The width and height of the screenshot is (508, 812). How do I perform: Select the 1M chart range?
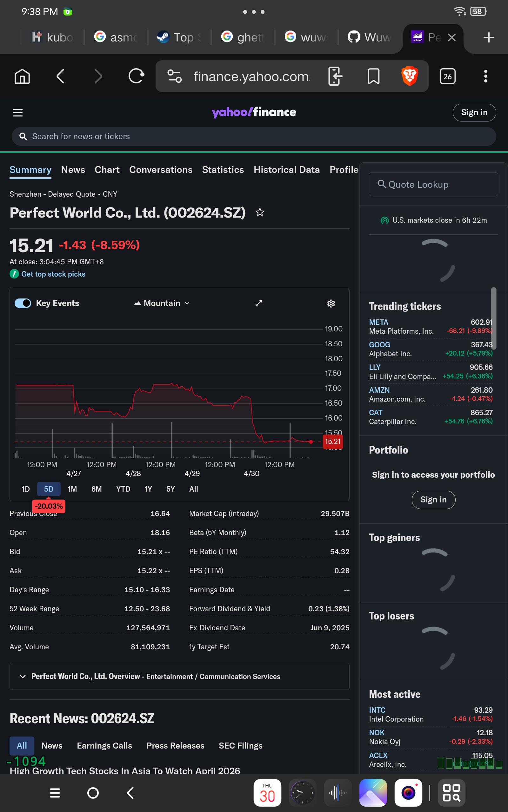(x=72, y=489)
